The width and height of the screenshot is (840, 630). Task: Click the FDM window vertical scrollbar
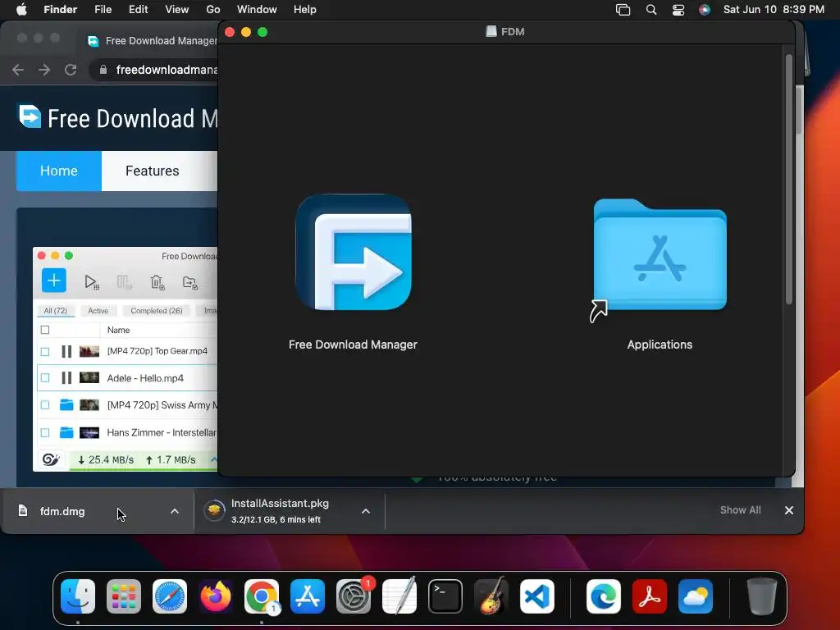coord(788,180)
